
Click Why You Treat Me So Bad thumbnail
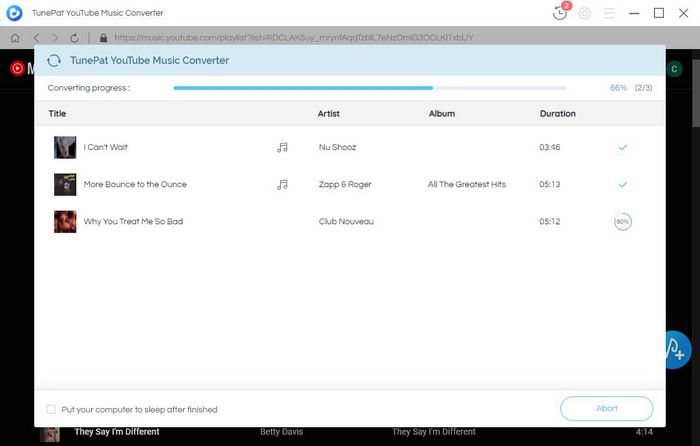tap(65, 221)
